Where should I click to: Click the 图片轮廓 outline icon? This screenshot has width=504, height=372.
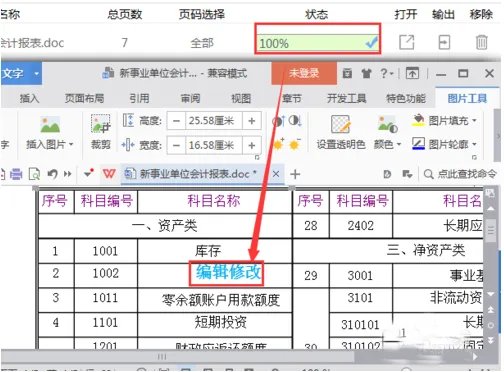(418, 144)
